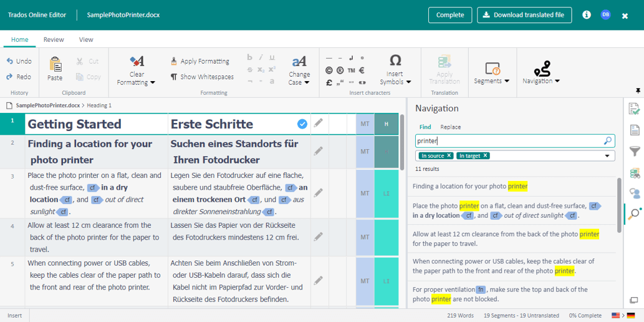Remove the 'In source' filter tag

(x=450, y=156)
